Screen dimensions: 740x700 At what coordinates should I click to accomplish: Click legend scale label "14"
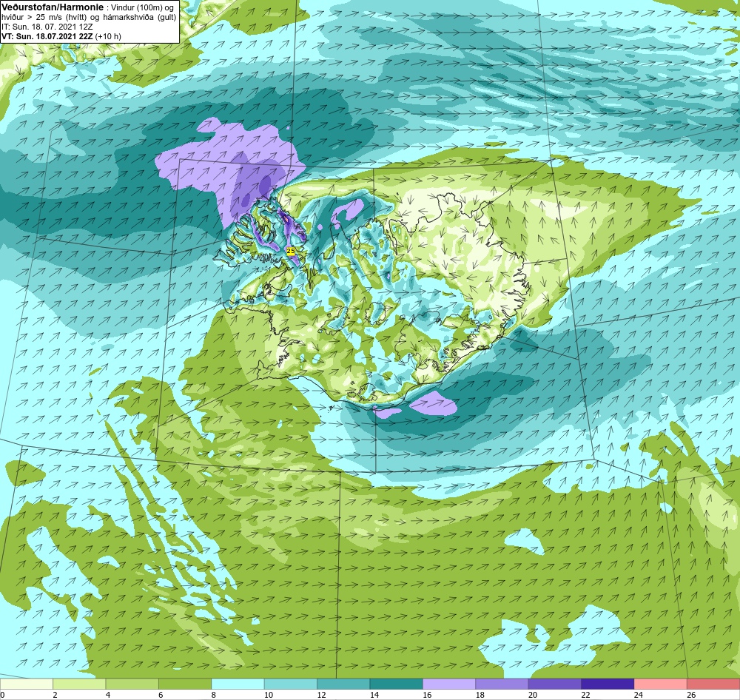pyautogui.click(x=374, y=694)
